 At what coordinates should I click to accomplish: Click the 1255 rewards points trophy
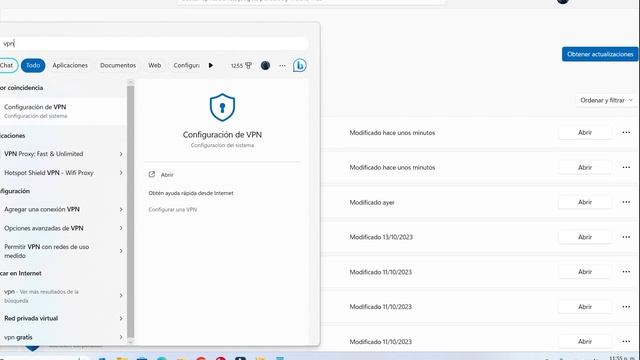241,65
